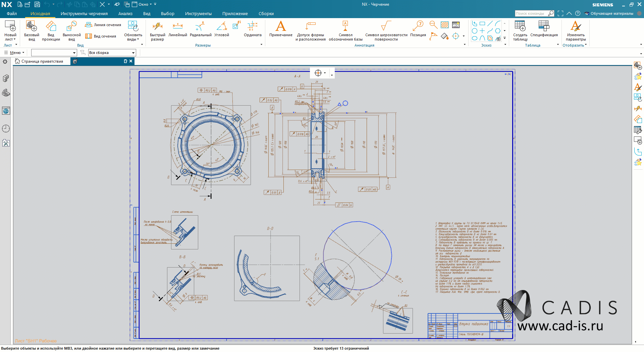Open the settings gear in resource bar
Screen dimensions: 644x352
[5, 62]
